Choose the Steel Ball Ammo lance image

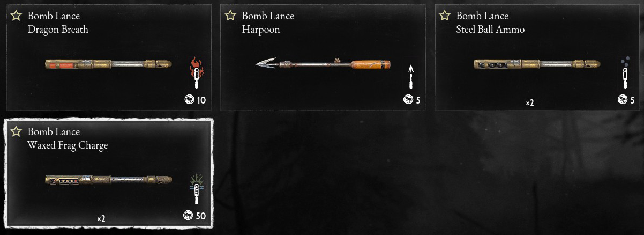[537, 64]
